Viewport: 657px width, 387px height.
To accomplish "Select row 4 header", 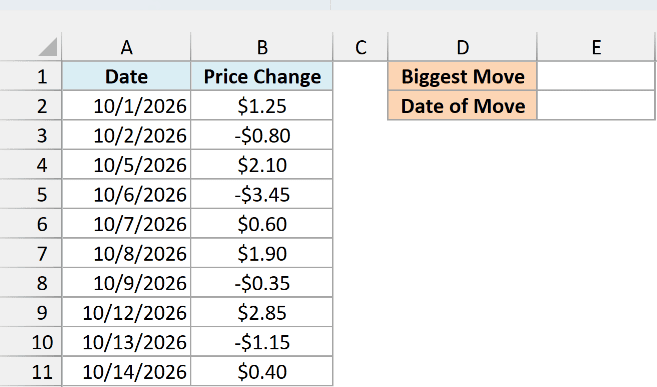I will [31, 165].
